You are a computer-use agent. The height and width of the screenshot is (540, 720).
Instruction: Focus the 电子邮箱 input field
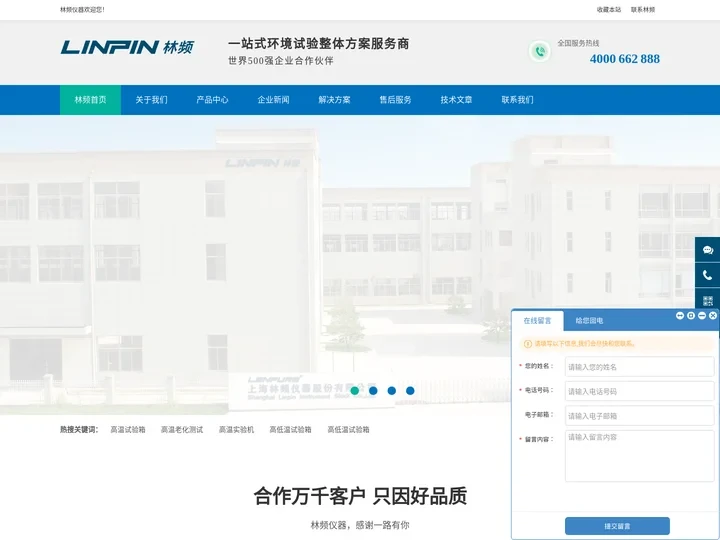click(x=640, y=416)
